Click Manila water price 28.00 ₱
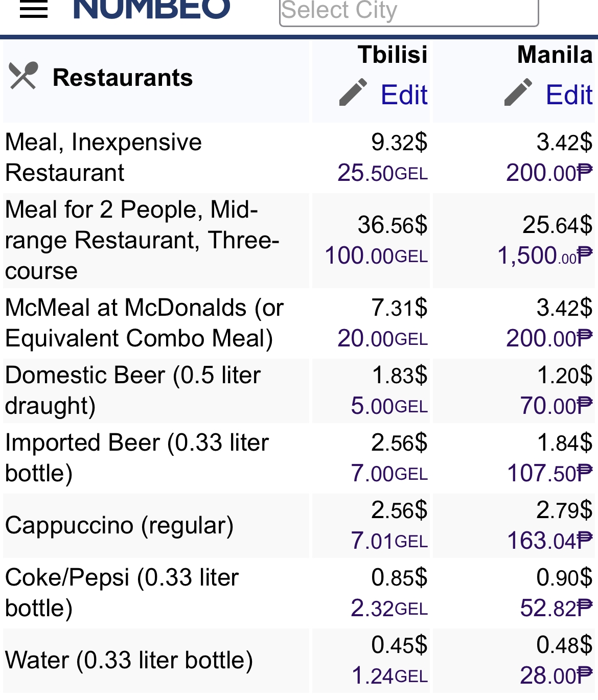Viewport: 598px width, 700px height. pyautogui.click(x=556, y=676)
